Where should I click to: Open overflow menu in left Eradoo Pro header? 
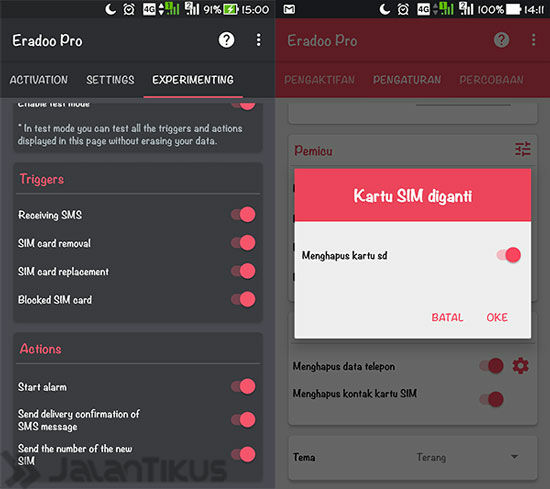[x=259, y=40]
